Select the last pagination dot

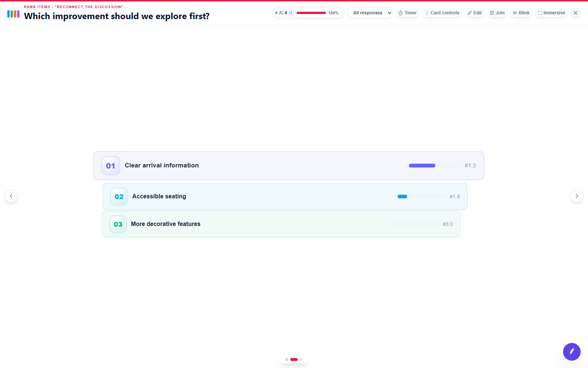point(301,360)
